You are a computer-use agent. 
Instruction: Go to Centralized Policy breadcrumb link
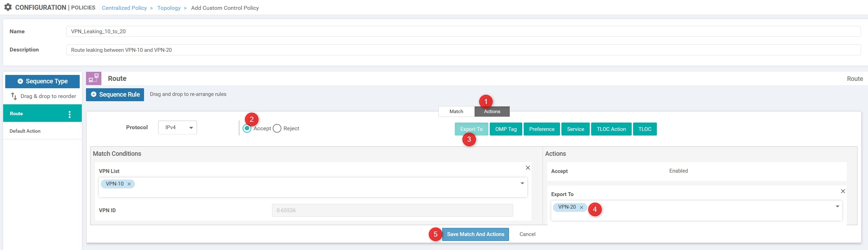(124, 8)
